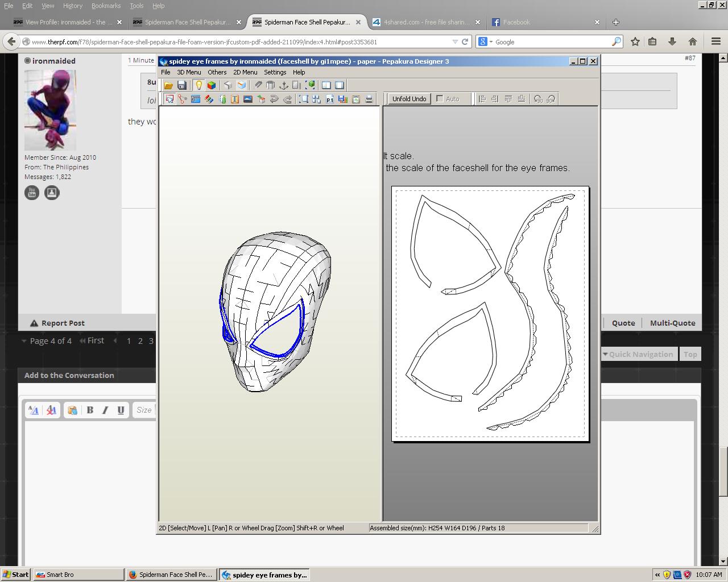Image resolution: width=728 pixels, height=582 pixels.
Task: Open Pepakura Help menu
Action: 299,72
